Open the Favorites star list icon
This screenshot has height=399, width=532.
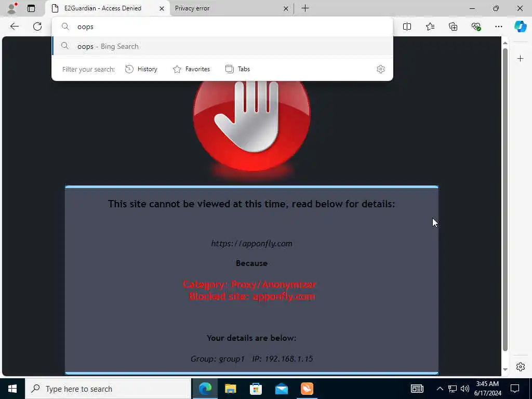[x=430, y=26]
